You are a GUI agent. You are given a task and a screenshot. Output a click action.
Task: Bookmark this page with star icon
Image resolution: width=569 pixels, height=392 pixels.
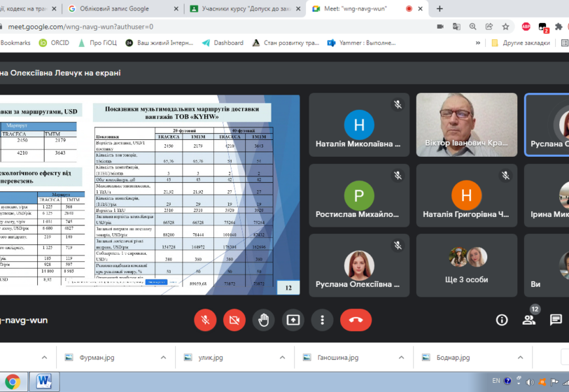click(506, 27)
